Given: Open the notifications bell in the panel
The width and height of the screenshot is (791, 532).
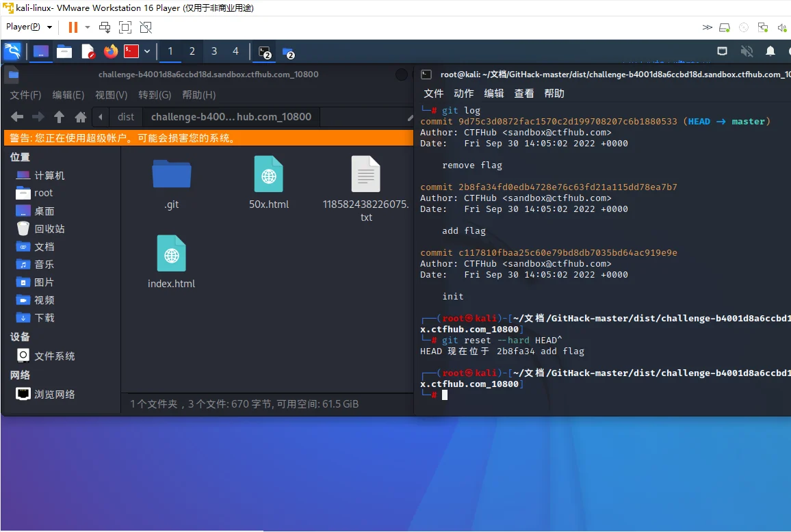Looking at the screenshot, I should (x=770, y=51).
